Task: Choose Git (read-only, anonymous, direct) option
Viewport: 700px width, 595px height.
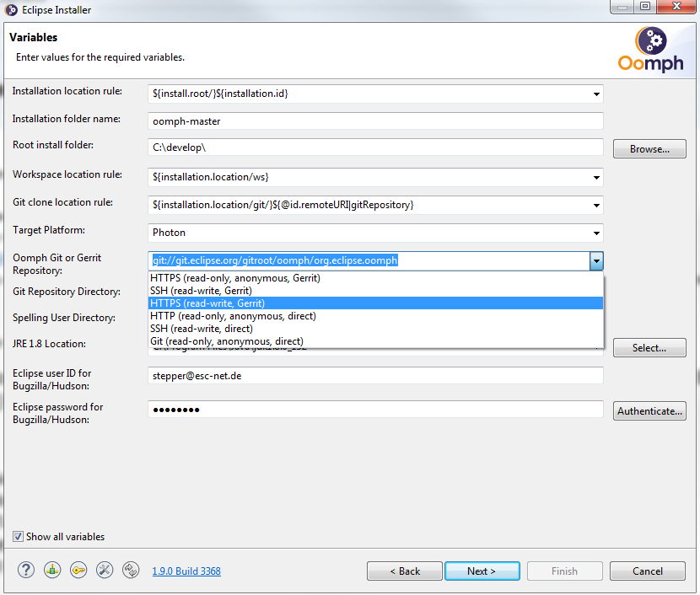Action: tap(375, 341)
